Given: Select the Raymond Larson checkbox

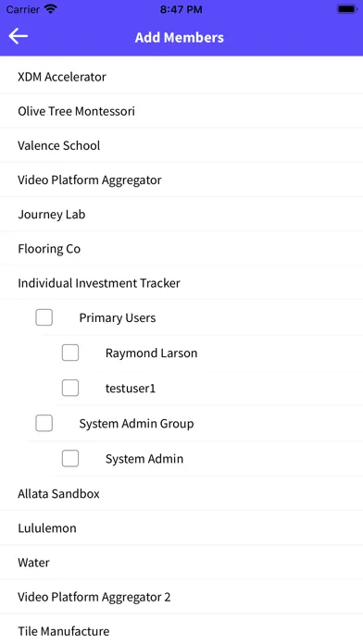Looking at the screenshot, I should click(70, 353).
